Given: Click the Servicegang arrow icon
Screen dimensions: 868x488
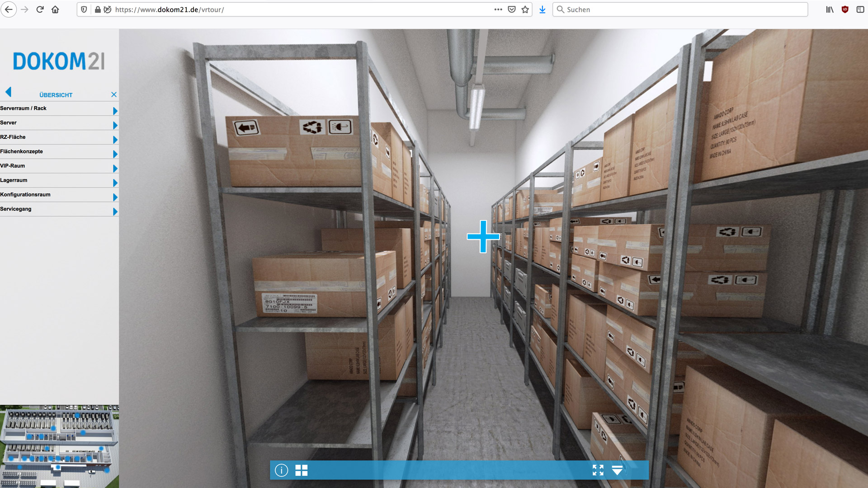Looking at the screenshot, I should coord(115,211).
